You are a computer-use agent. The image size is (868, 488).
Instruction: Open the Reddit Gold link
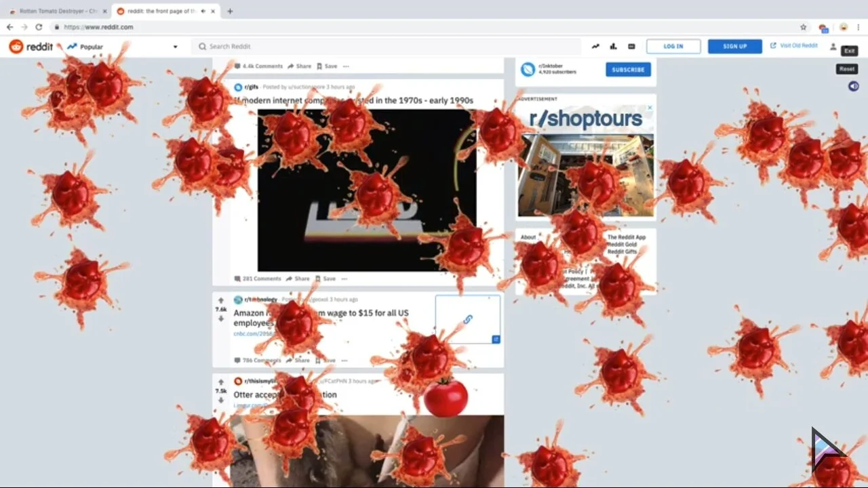pyautogui.click(x=623, y=245)
